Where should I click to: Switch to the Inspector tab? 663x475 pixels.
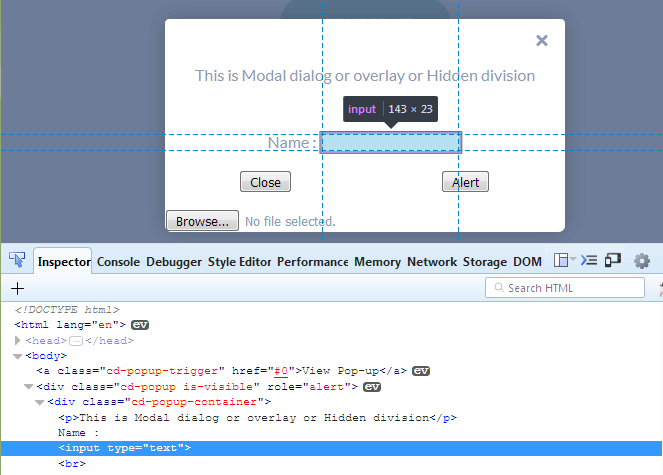[64, 262]
